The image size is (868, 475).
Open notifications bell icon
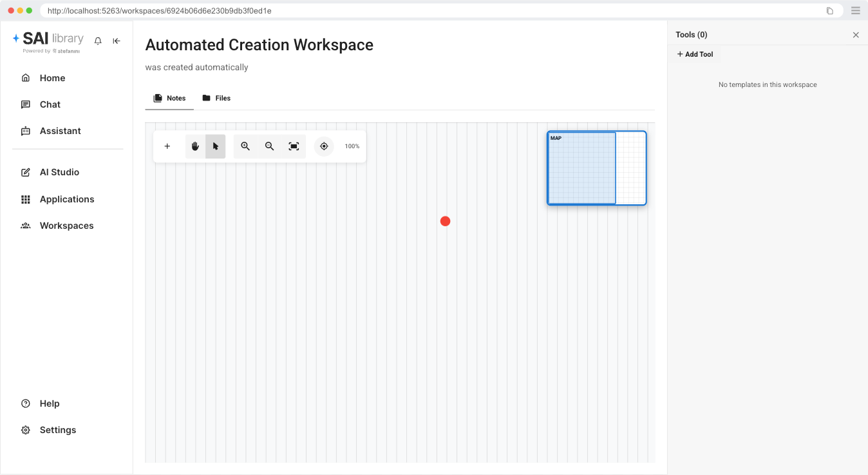[x=98, y=41]
